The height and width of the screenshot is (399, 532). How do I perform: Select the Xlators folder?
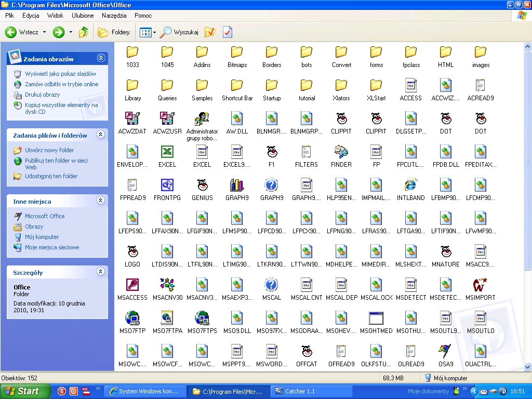coord(341,86)
